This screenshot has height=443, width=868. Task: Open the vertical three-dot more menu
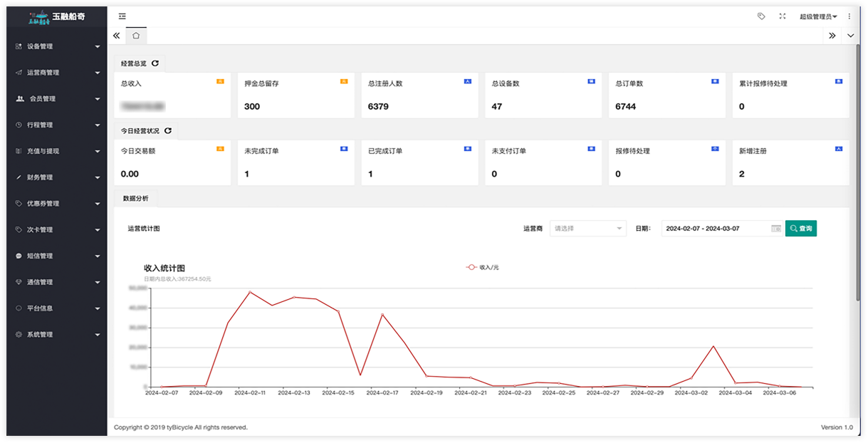849,16
